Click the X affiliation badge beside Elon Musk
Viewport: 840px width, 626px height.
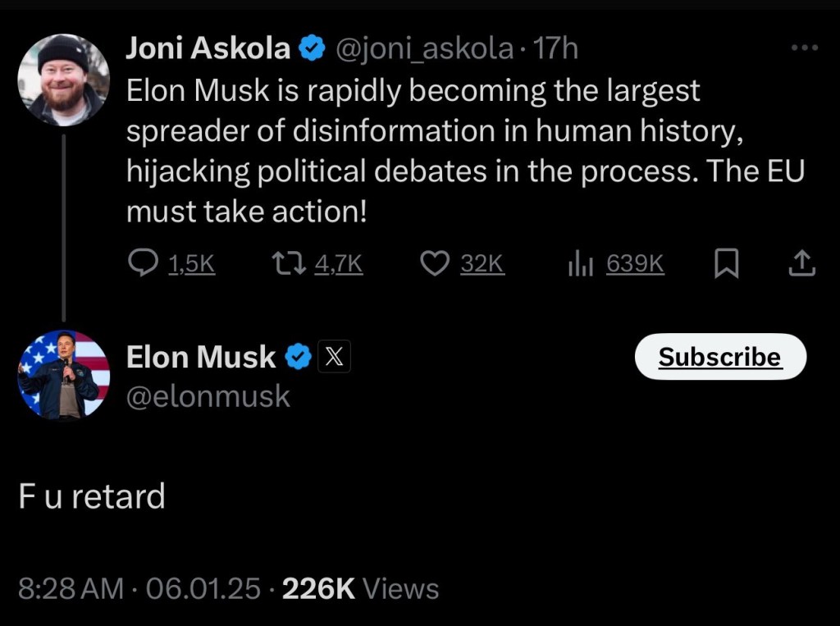point(334,357)
